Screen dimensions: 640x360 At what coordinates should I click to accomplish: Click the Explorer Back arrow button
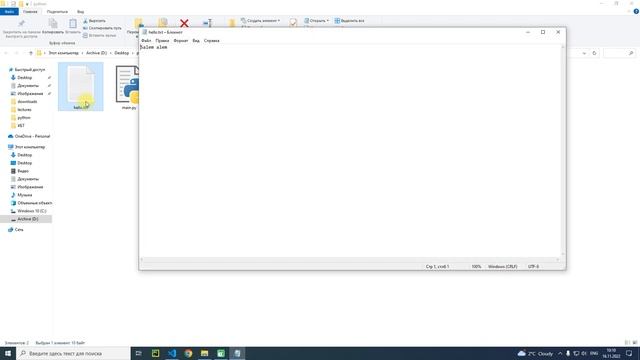6,53
